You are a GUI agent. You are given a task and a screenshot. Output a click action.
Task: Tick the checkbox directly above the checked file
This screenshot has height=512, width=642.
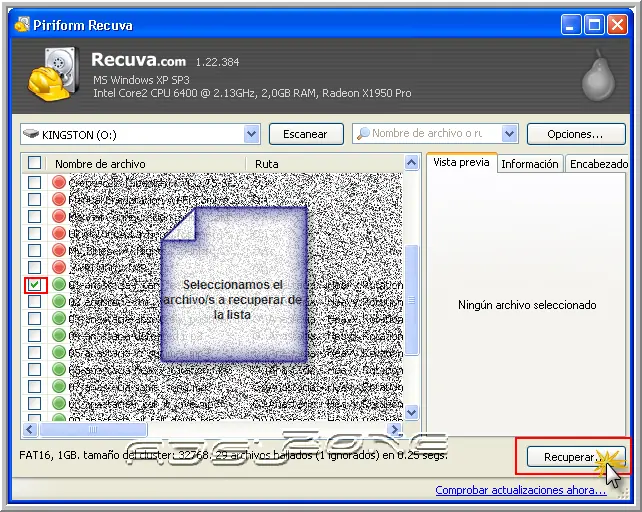point(34,267)
